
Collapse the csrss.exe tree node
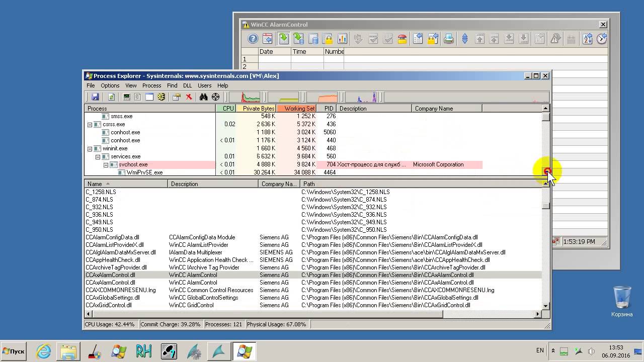(x=90, y=124)
